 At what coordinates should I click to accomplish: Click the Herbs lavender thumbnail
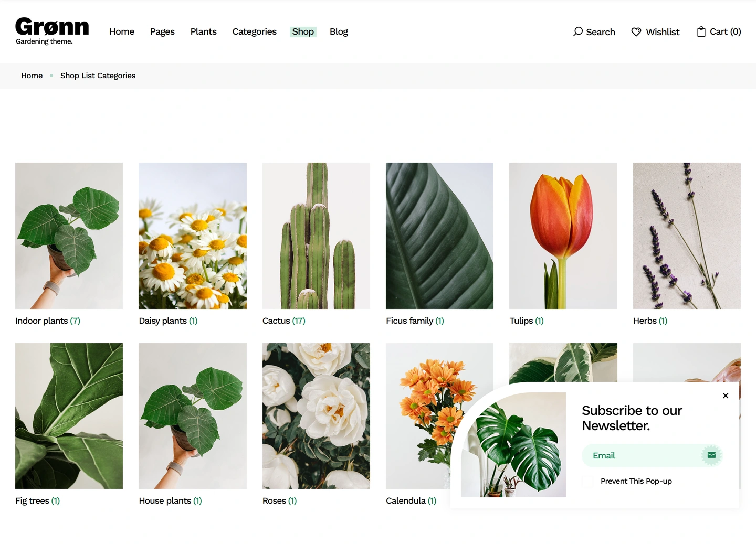click(687, 236)
